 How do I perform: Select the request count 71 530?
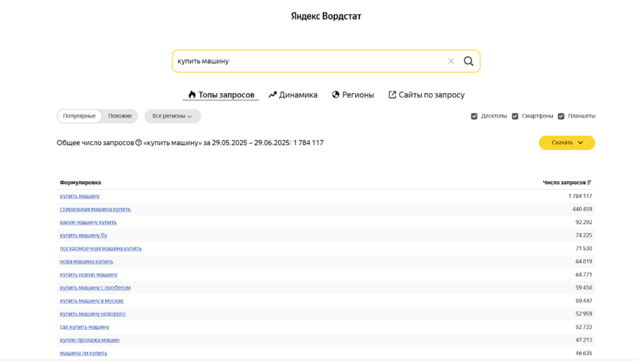(584, 248)
